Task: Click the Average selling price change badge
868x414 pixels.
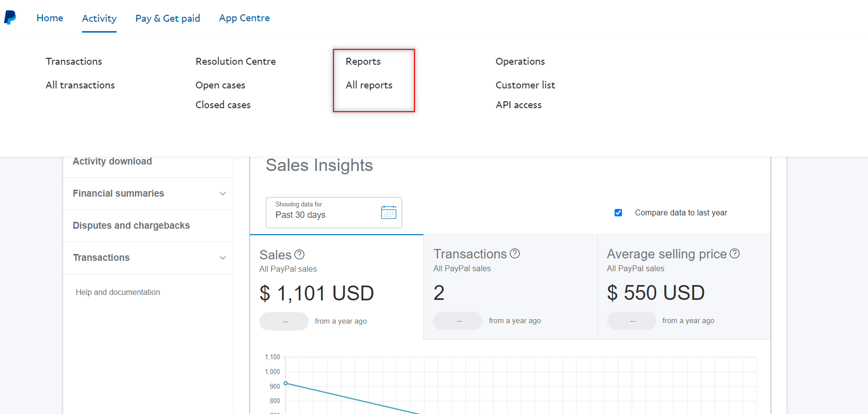Action: pyautogui.click(x=632, y=321)
